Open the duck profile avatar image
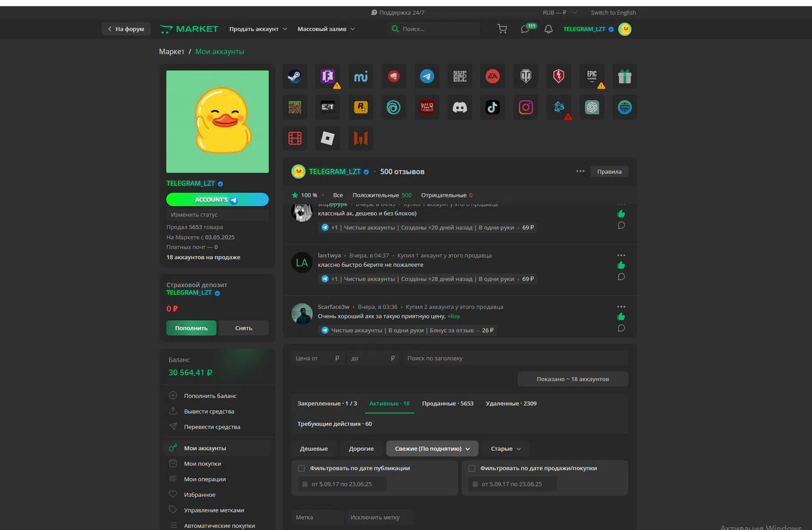 pyautogui.click(x=217, y=121)
